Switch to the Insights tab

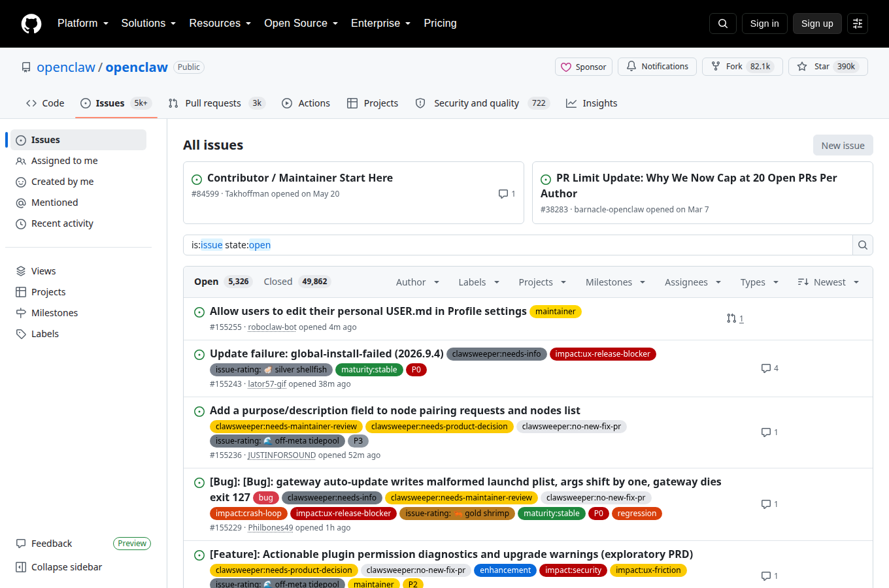click(592, 103)
